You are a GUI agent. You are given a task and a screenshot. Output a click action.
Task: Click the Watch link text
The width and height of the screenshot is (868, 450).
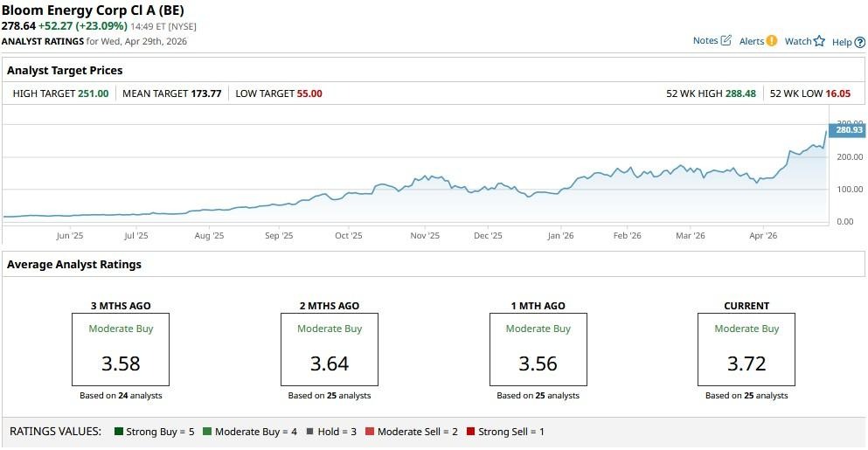tap(797, 42)
